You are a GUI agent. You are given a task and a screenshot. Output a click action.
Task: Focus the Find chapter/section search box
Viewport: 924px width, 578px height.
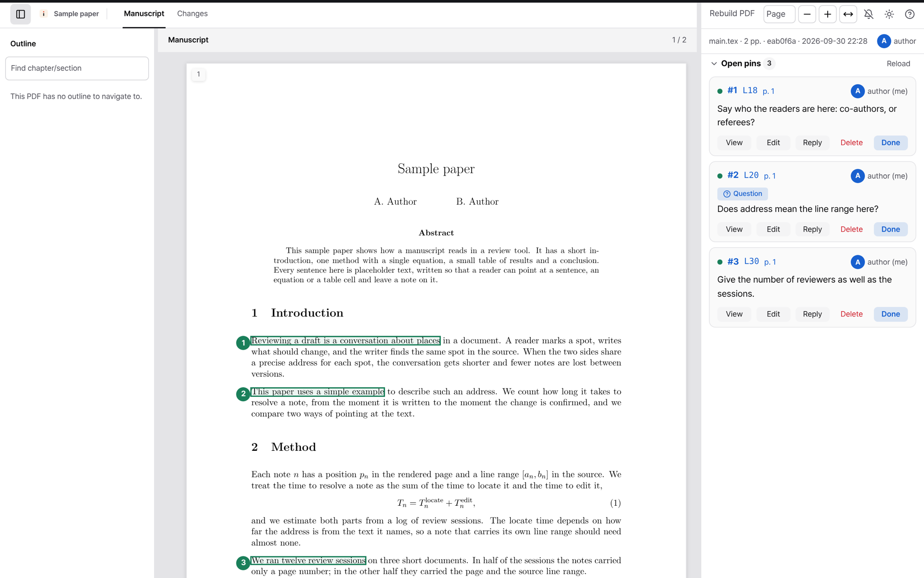point(77,68)
